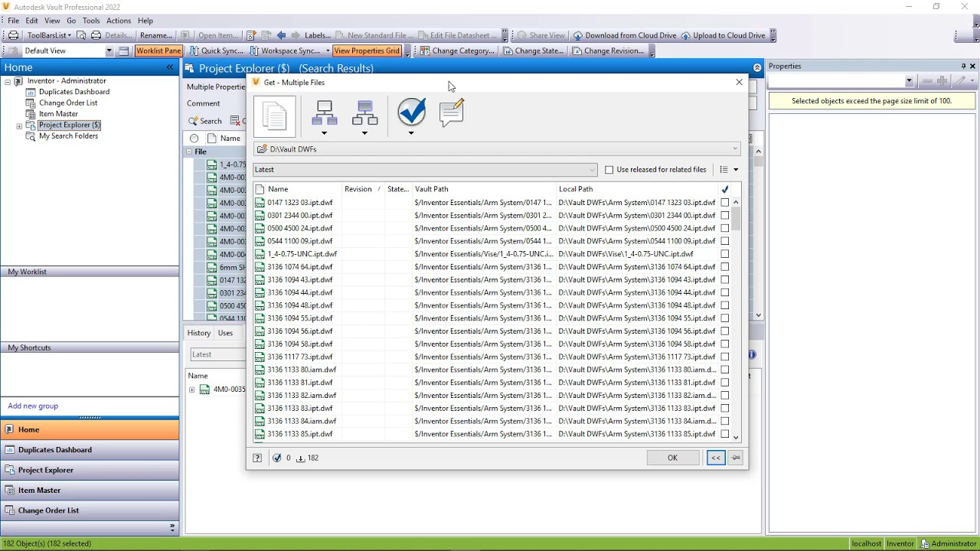The image size is (980, 551).
Task: Open the Latest version dropdown in dialog
Action: (x=592, y=170)
